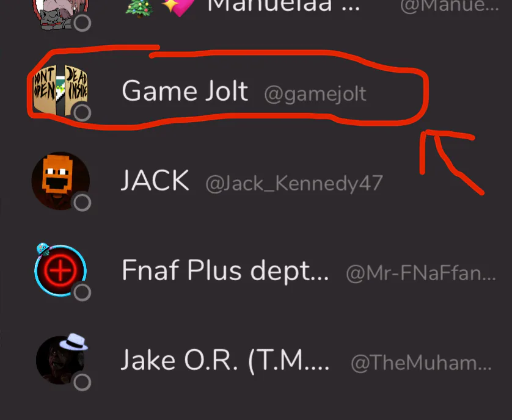Click the white fedora hat on Jake's avatar
Screen dimensions: 512x420
click(x=73, y=342)
